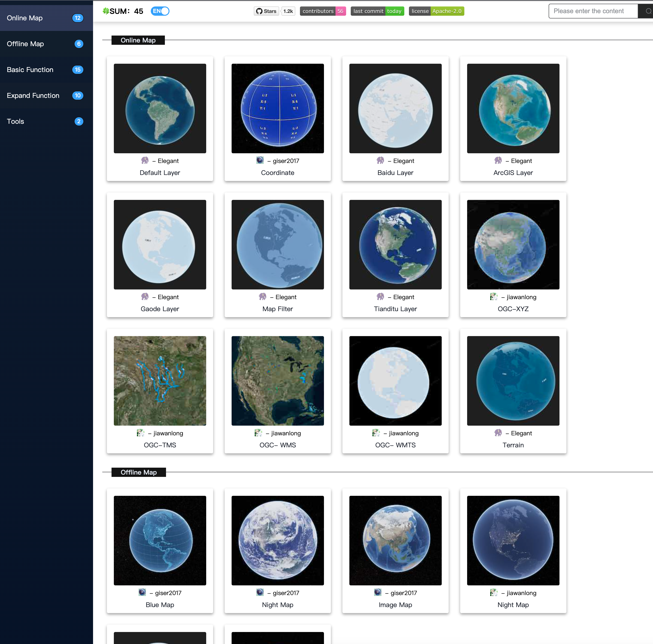Click the 15 badge beside Basic Function
653x644 pixels.
(x=78, y=70)
